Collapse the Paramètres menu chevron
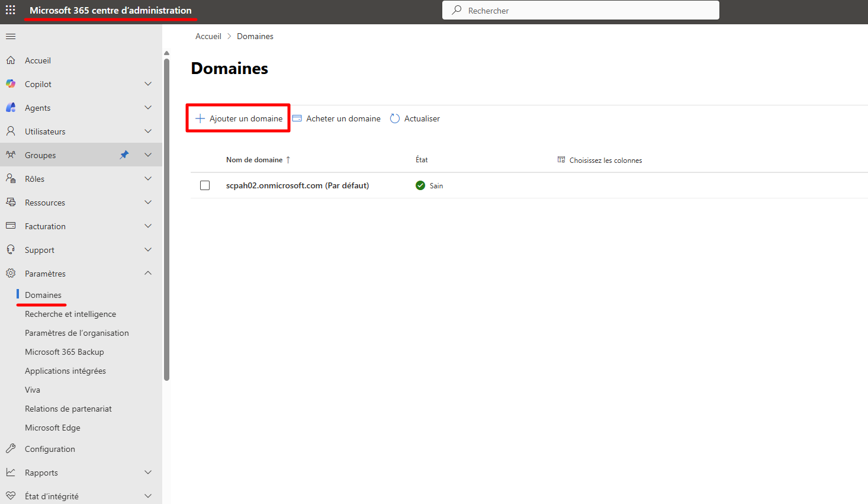This screenshot has height=504, width=868. [x=148, y=273]
